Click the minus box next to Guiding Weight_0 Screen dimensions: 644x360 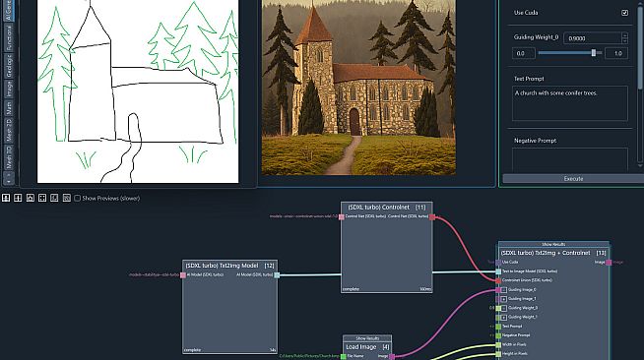point(504,308)
